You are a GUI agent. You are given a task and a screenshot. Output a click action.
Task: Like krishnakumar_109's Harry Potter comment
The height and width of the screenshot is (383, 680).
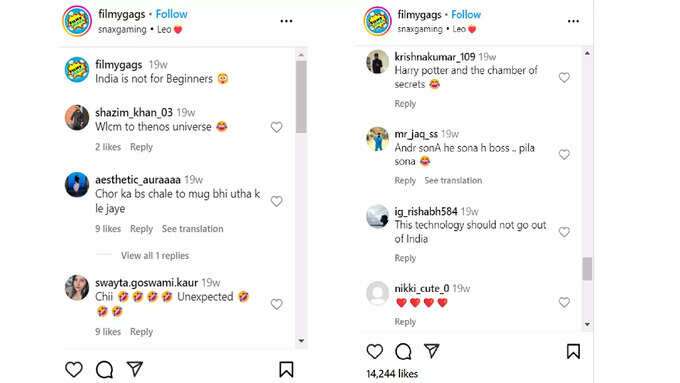coord(564,78)
